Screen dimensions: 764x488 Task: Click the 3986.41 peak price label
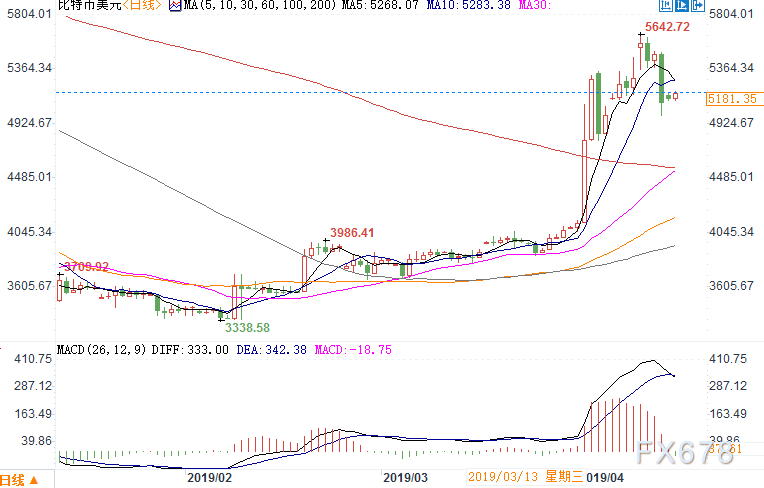click(352, 233)
